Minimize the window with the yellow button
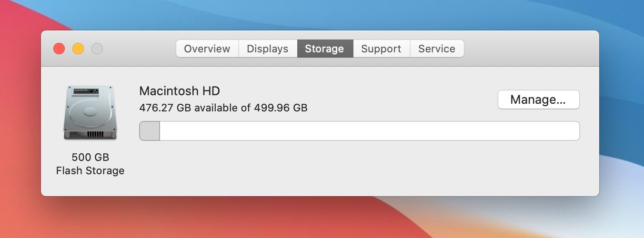 click(x=78, y=49)
